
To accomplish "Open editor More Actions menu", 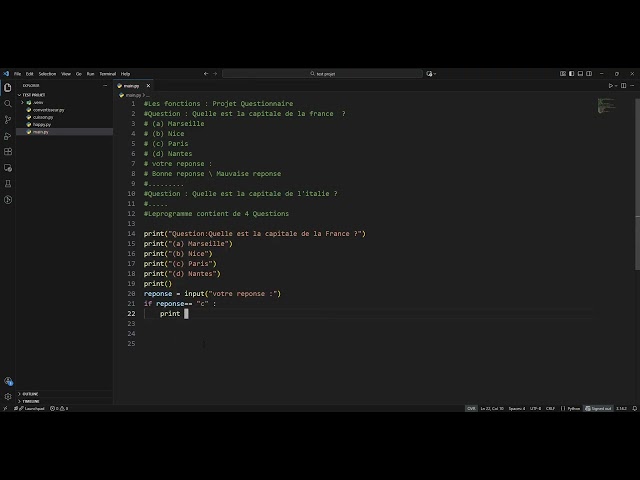I will [632, 86].
